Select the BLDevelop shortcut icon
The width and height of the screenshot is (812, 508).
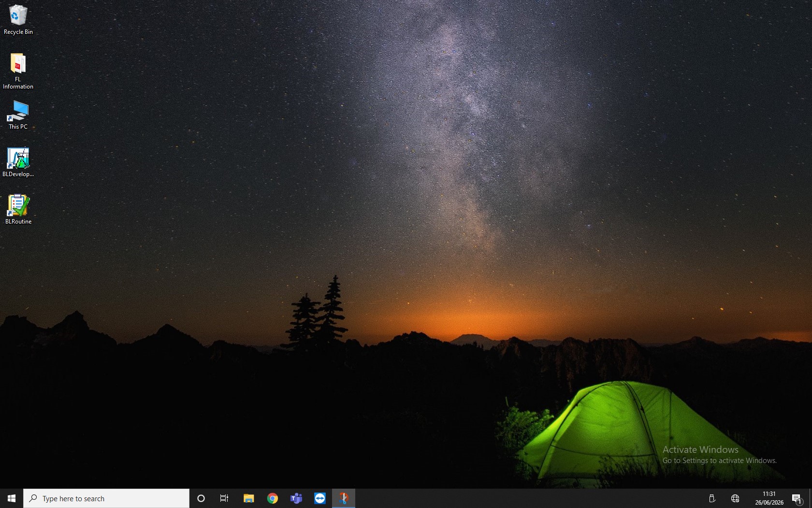pyautogui.click(x=18, y=163)
